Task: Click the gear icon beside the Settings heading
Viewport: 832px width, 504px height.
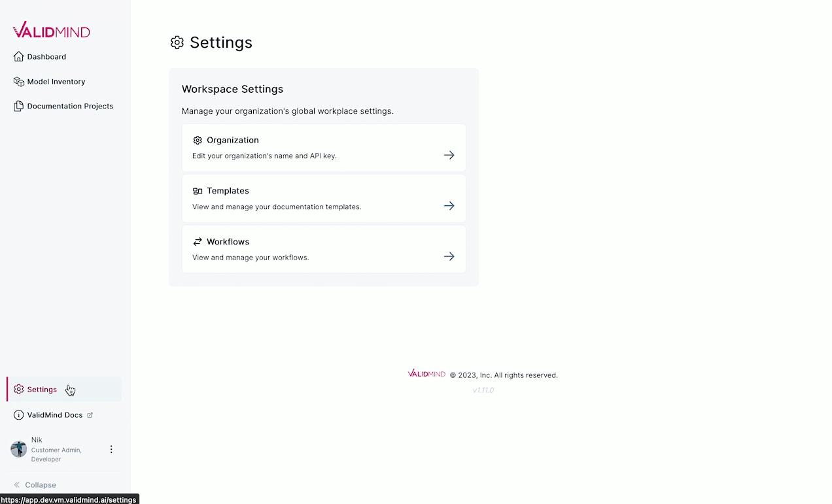Action: click(x=177, y=42)
